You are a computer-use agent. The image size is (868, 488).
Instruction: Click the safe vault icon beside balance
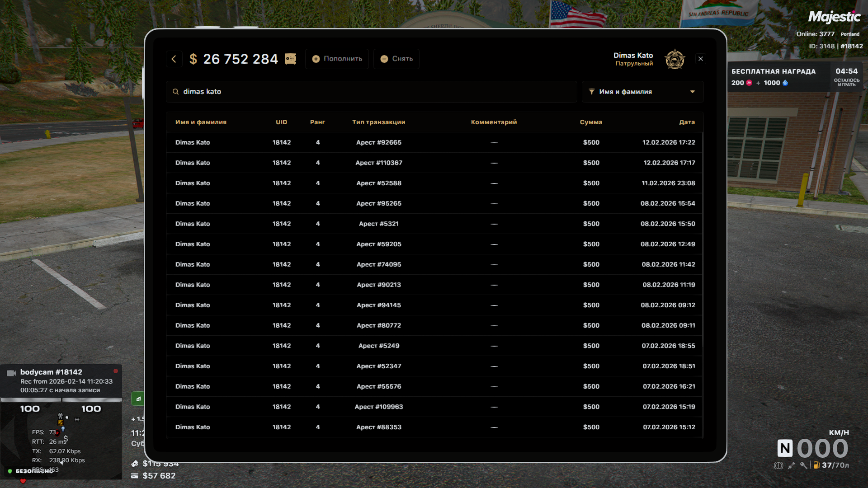290,59
